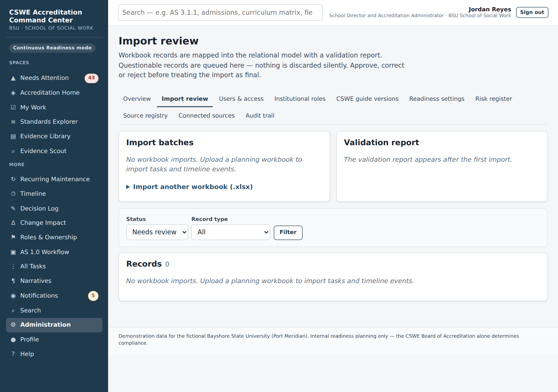Click the 43 Needs Attention badge
This screenshot has height=392, width=558.
(92, 78)
